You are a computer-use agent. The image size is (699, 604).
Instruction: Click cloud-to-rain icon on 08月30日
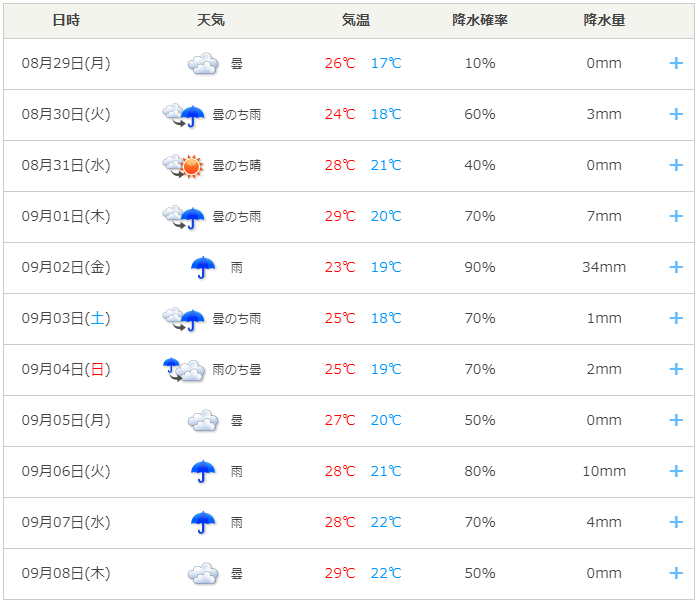tap(183, 115)
